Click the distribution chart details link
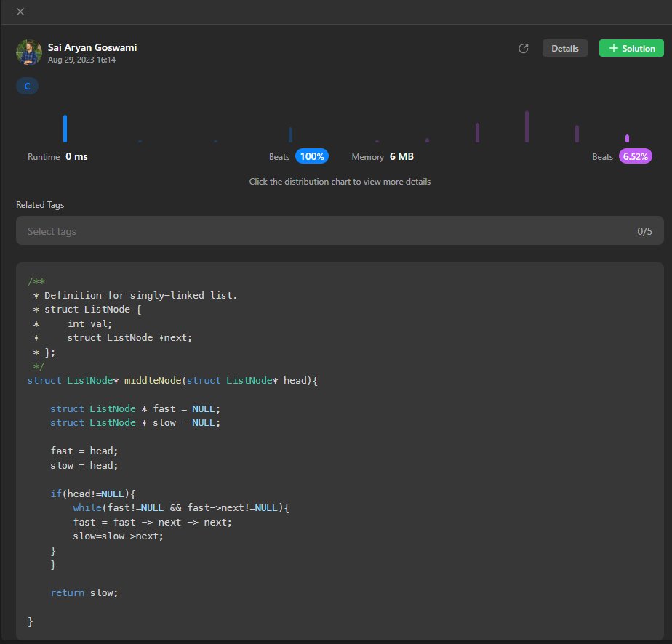This screenshot has width=672, height=644. click(340, 182)
